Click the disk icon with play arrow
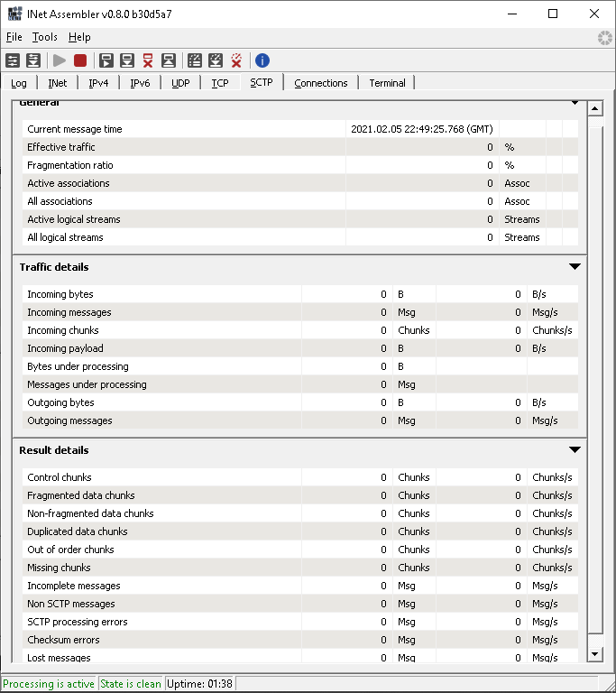The image size is (616, 693). [106, 60]
